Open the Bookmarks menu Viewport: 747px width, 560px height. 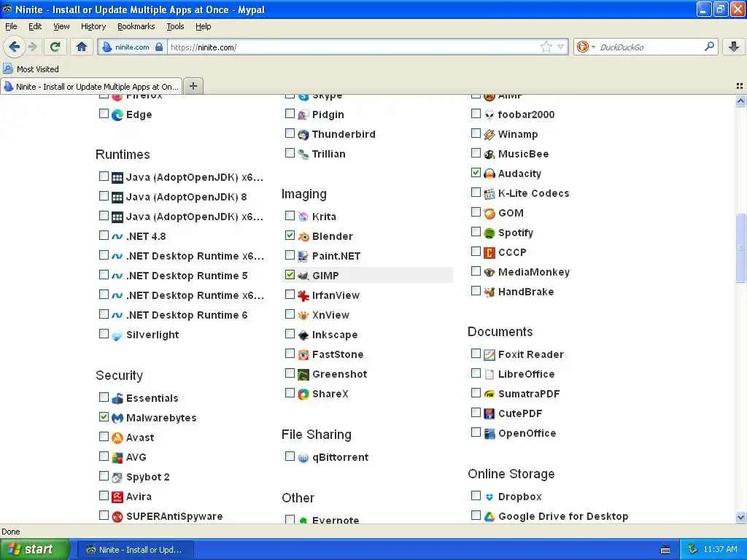coord(136,27)
